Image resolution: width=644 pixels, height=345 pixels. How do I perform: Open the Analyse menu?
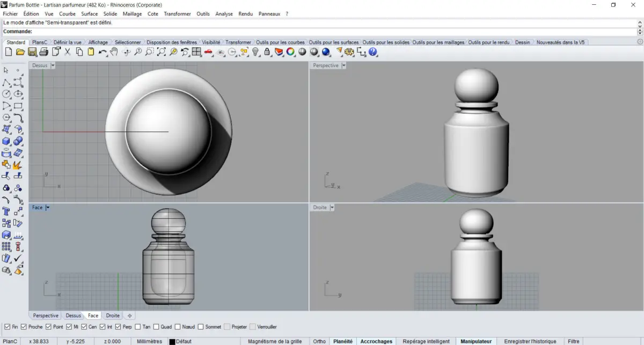pos(224,14)
